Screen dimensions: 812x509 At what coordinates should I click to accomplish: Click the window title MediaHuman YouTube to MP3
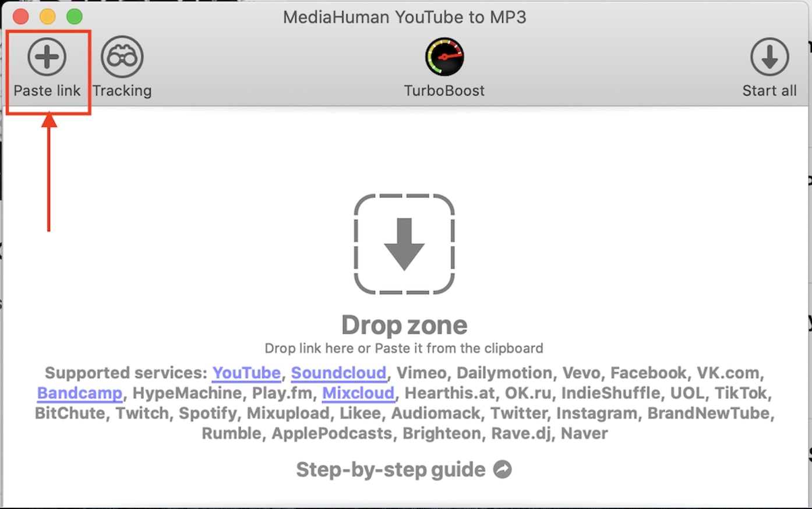click(405, 17)
